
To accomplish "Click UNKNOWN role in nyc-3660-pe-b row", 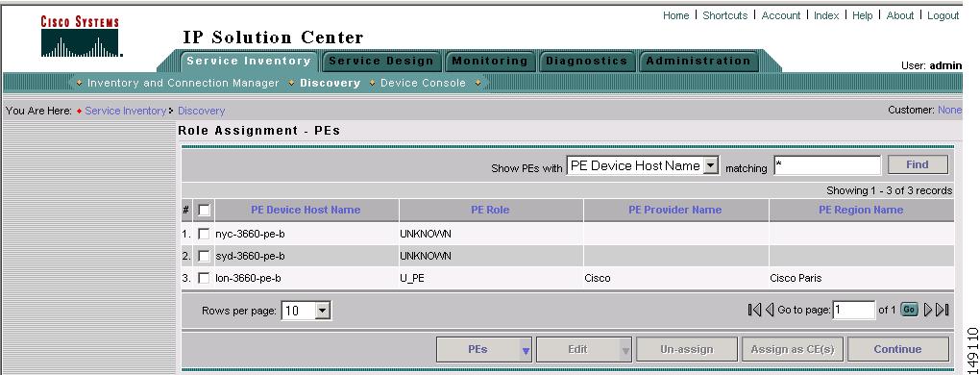I will [x=425, y=234].
